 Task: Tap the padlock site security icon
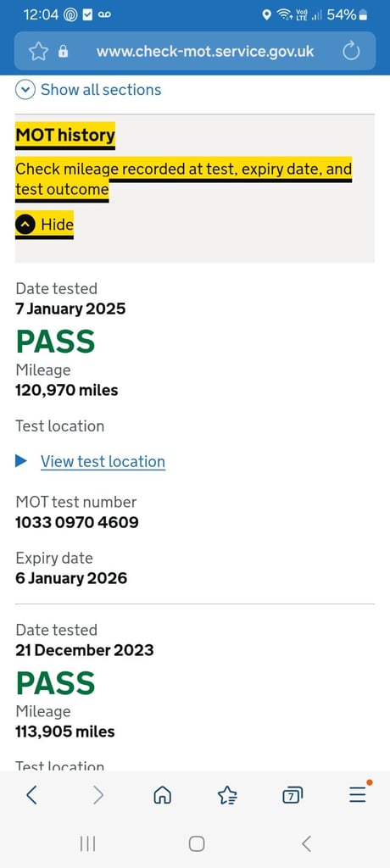[x=63, y=52]
